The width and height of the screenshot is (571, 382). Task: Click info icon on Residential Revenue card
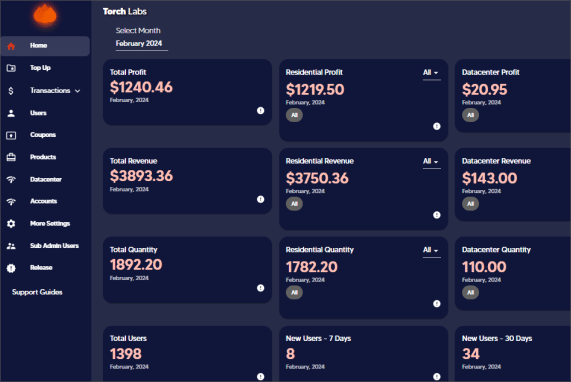(437, 215)
